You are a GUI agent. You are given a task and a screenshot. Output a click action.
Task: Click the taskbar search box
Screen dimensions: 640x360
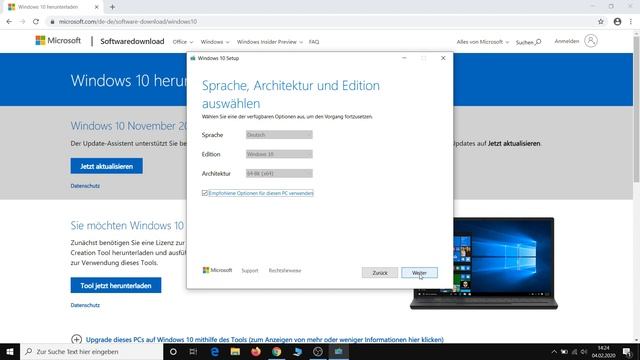pos(92,351)
